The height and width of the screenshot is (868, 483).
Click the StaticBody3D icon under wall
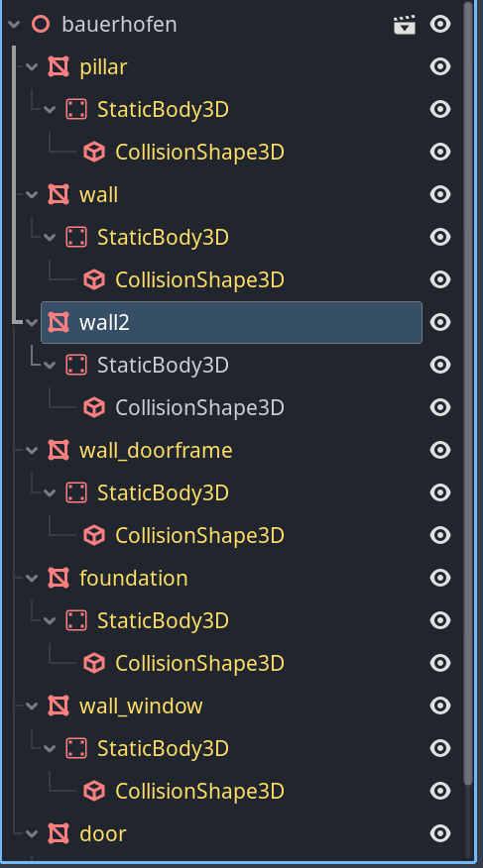pyautogui.click(x=76, y=238)
